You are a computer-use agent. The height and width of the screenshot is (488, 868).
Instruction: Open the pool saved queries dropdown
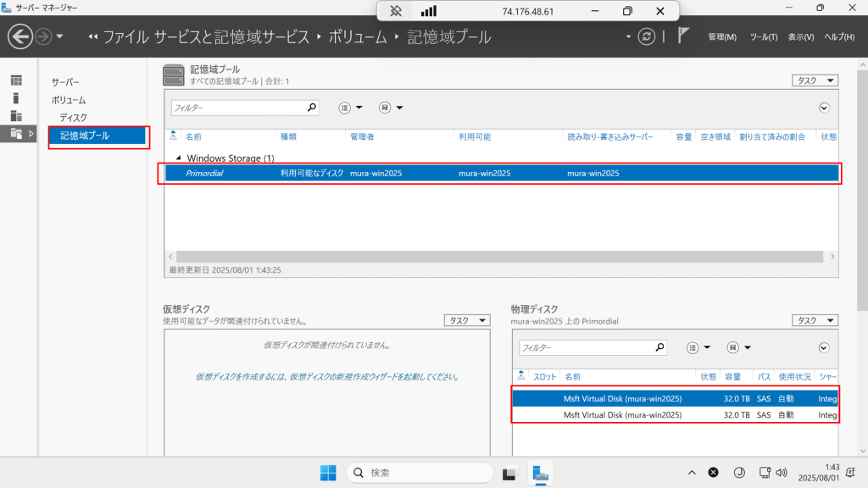391,108
